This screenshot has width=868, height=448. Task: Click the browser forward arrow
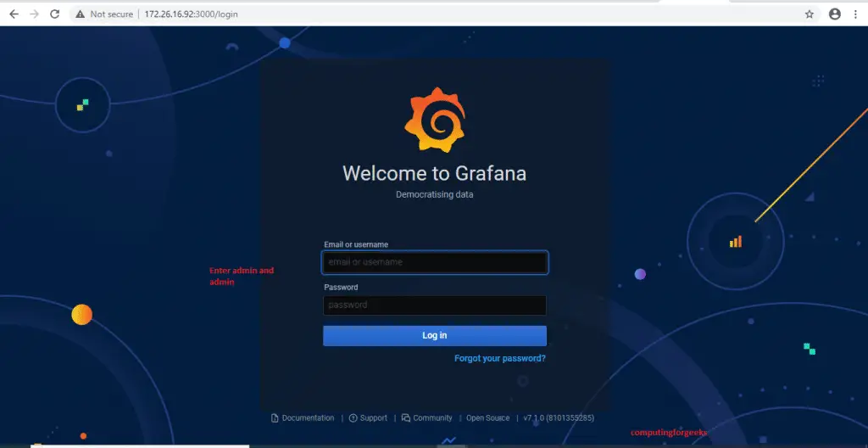point(34,14)
